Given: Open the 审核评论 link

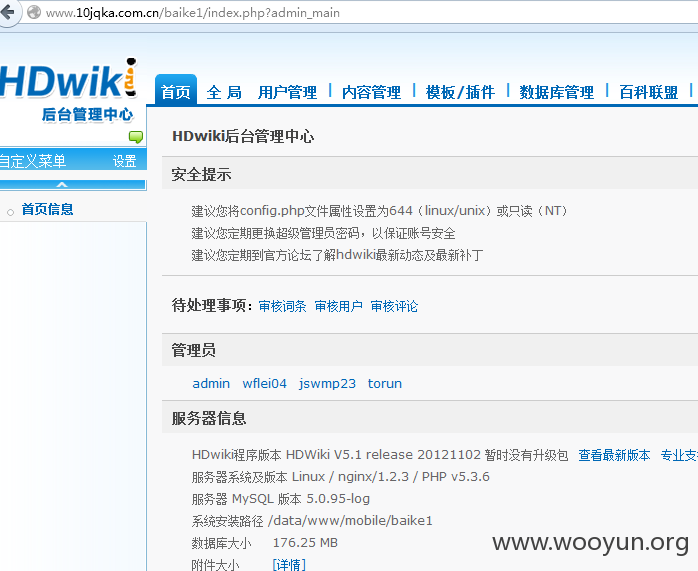Looking at the screenshot, I should [394, 306].
